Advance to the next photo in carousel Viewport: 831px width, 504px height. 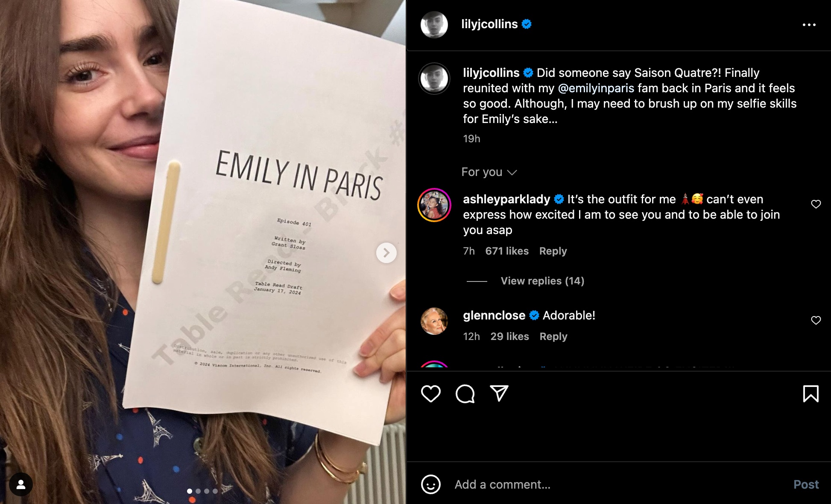[386, 253]
